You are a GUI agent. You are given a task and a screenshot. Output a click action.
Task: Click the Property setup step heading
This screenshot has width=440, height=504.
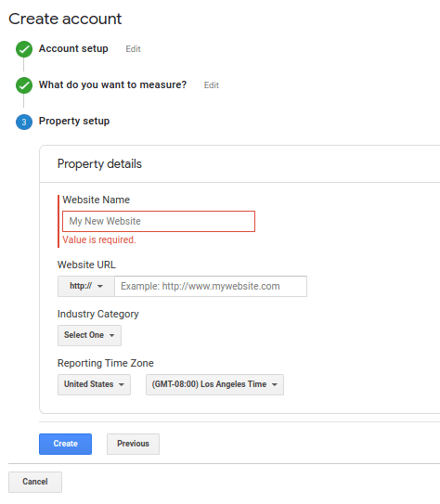74,122
